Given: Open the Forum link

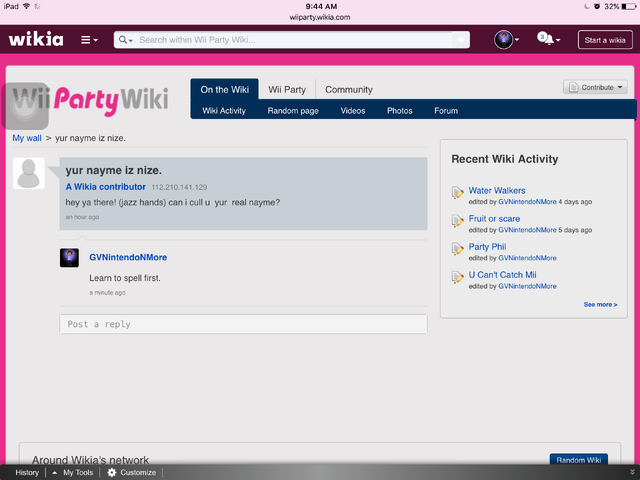Looking at the screenshot, I should (446, 111).
